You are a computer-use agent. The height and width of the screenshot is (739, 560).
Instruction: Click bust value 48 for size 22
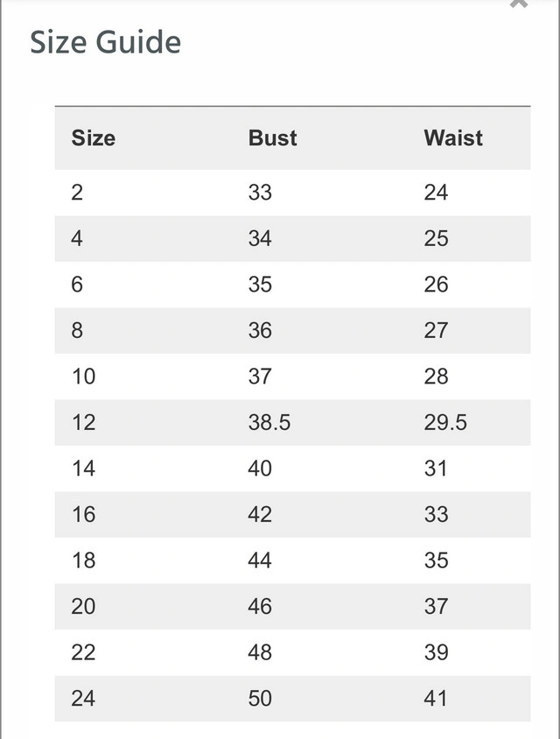[x=260, y=652]
